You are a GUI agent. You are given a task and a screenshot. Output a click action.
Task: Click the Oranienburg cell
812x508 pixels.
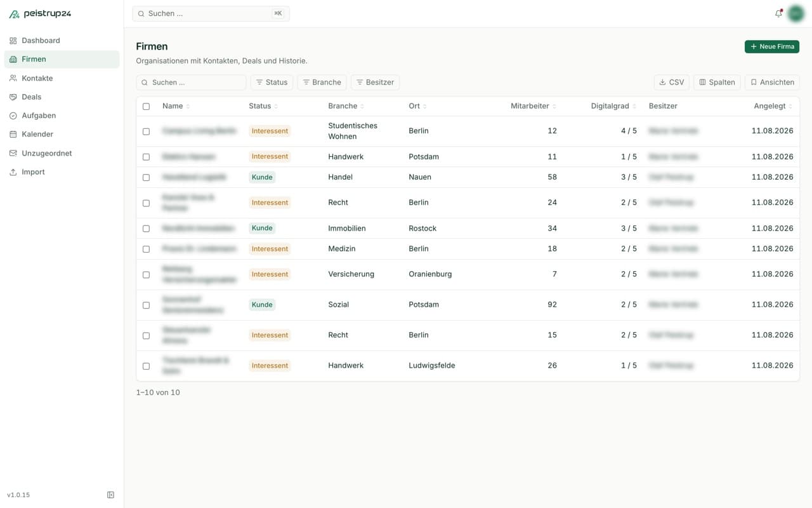point(430,274)
